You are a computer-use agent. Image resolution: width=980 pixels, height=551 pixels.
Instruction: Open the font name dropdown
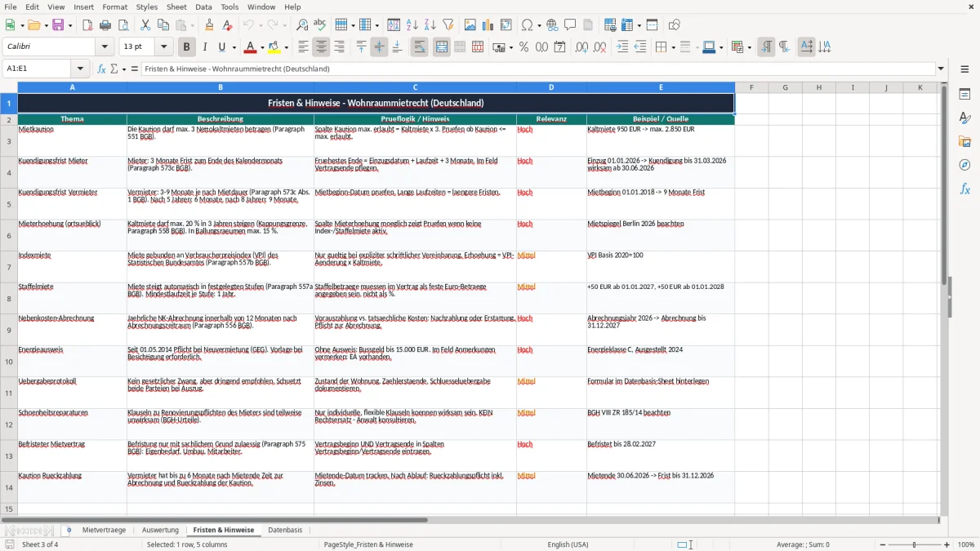tap(105, 47)
